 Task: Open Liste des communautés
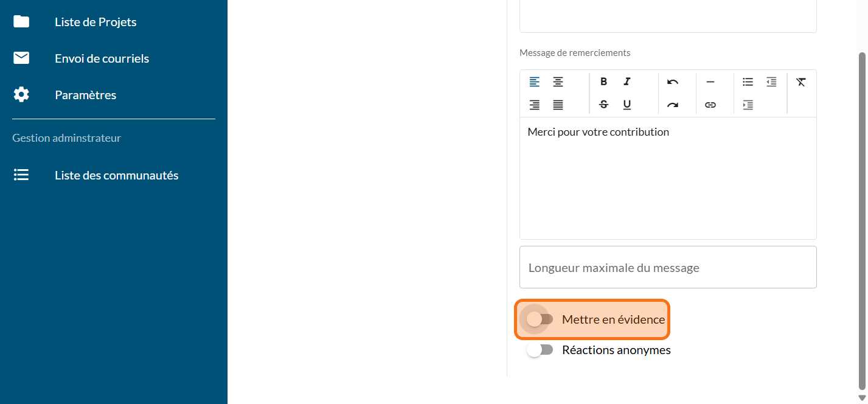click(116, 175)
